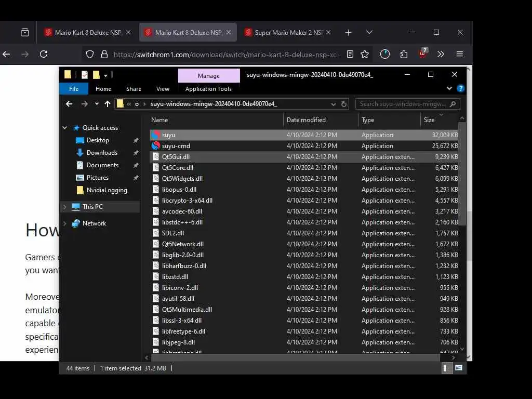Viewport: 532px width, 399px height.
Task: Click the Explorer search box
Action: (407, 104)
